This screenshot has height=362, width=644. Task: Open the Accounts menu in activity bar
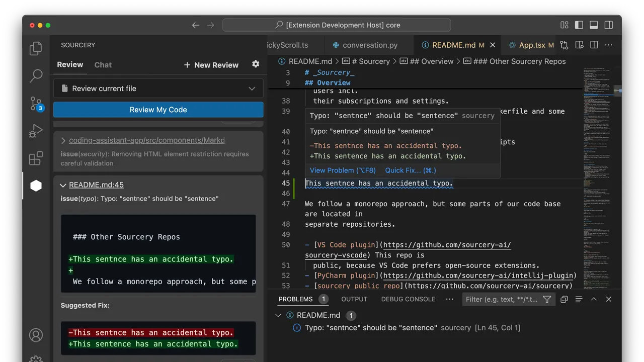[36, 335]
